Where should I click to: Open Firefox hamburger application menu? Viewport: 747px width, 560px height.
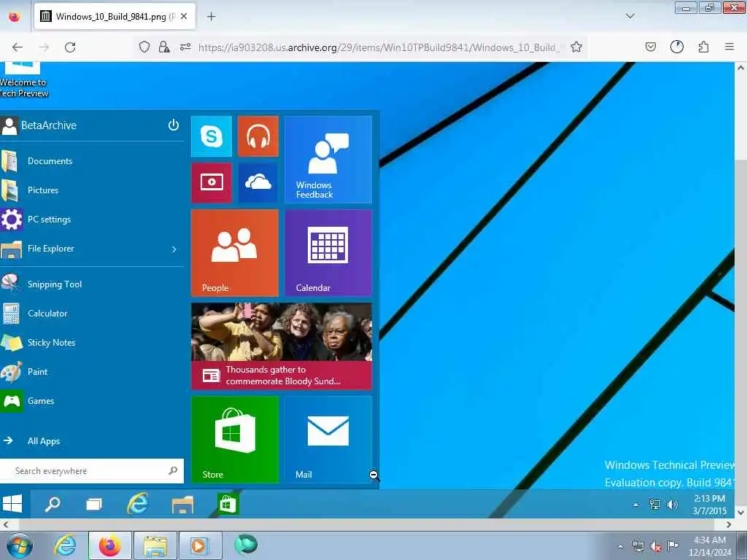pyautogui.click(x=729, y=47)
